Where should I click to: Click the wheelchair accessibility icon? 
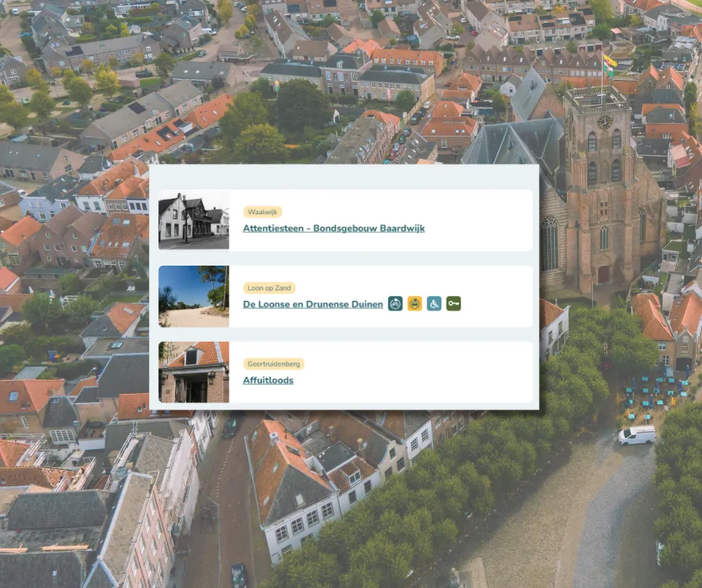(x=434, y=304)
